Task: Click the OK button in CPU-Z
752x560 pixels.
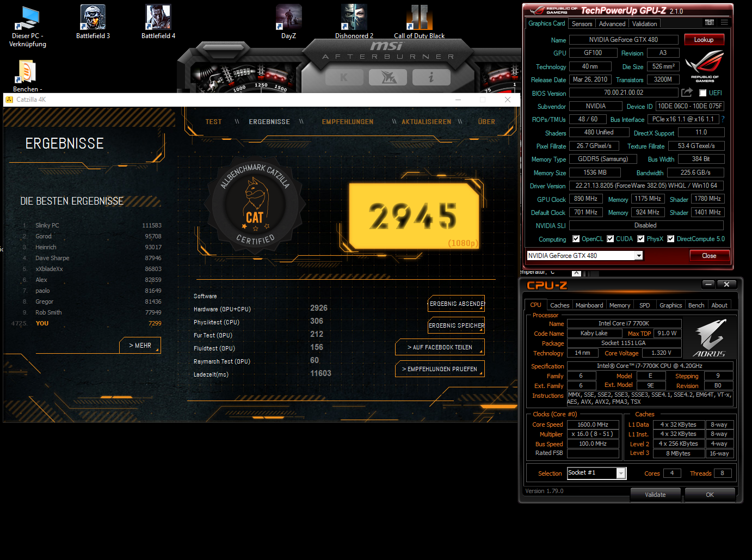Action: point(710,495)
